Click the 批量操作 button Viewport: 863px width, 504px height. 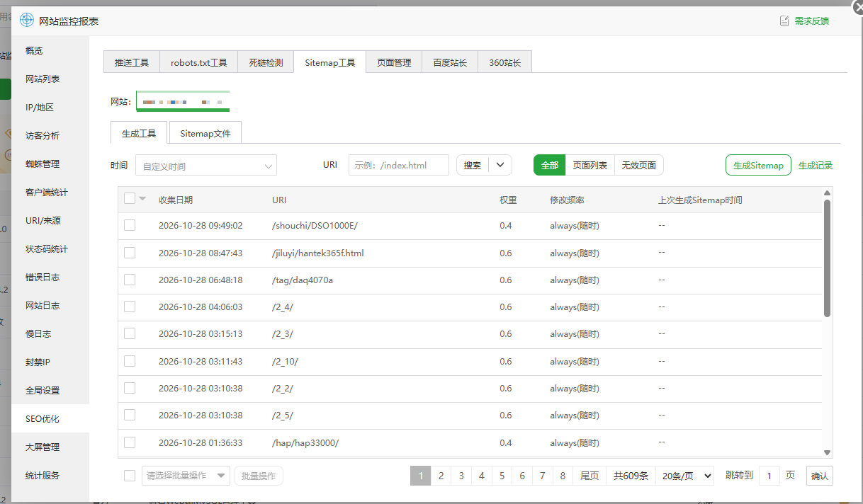pyautogui.click(x=259, y=476)
